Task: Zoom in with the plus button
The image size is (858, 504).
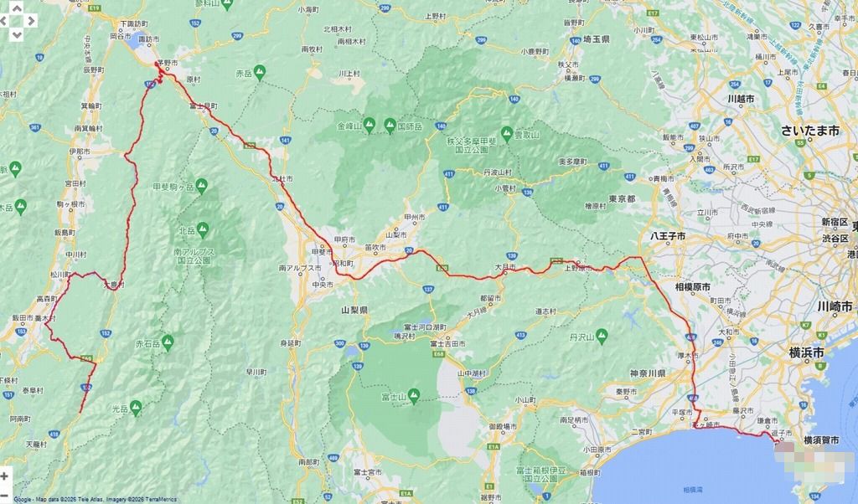Action: point(5,476)
